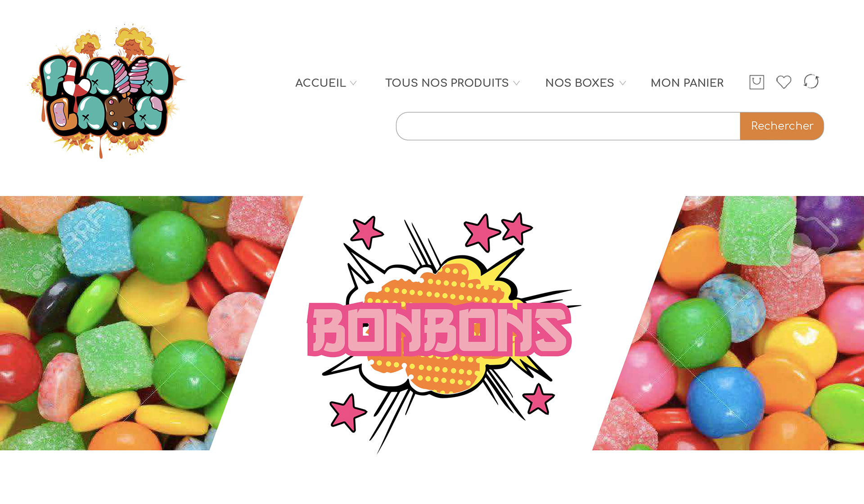Image resolution: width=864 pixels, height=504 pixels.
Task: Open the TOUS NOS PRODUITS menu
Action: tap(447, 83)
